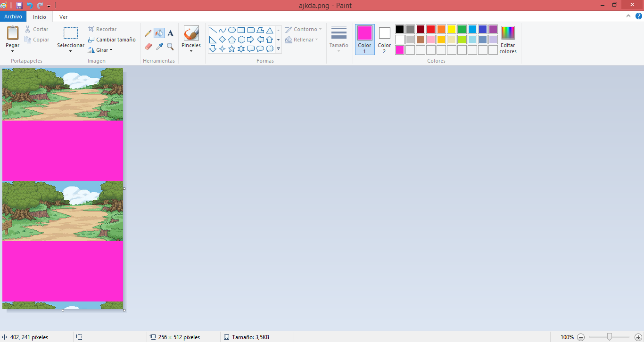The image size is (644, 342).
Task: Select the Eraser tool
Action: coord(148,47)
